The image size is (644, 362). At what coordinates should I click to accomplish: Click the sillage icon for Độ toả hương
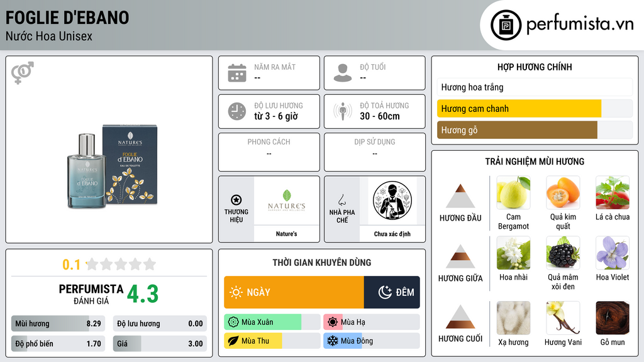(343, 111)
